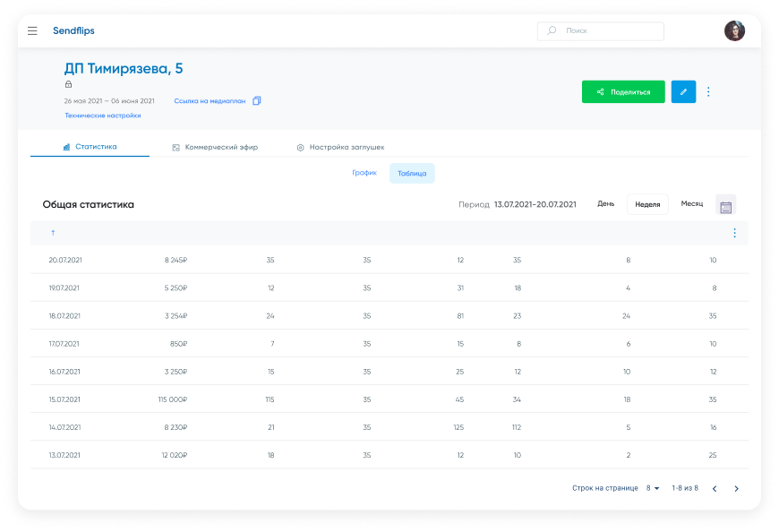
Task: Open the Коммерческий эфир tab
Action: click(215, 148)
